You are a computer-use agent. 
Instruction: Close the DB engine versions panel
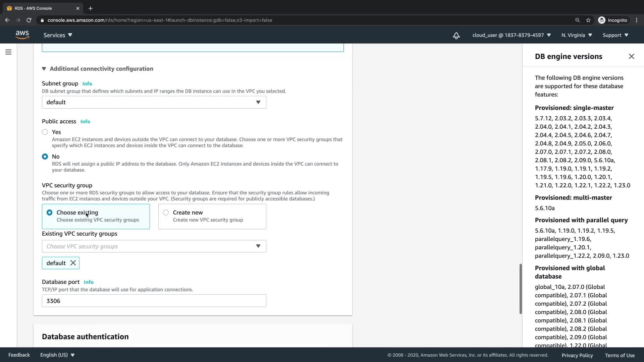point(631,56)
